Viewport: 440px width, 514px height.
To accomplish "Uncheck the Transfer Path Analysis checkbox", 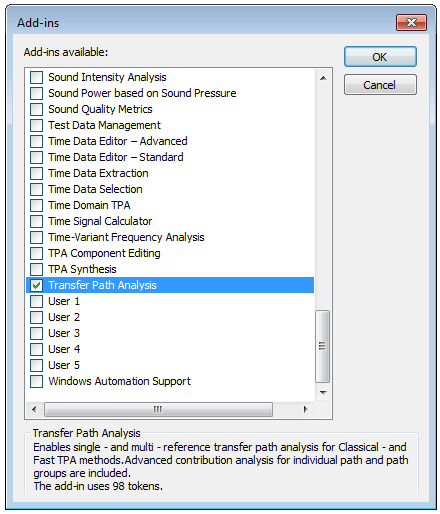I will tap(36, 285).
